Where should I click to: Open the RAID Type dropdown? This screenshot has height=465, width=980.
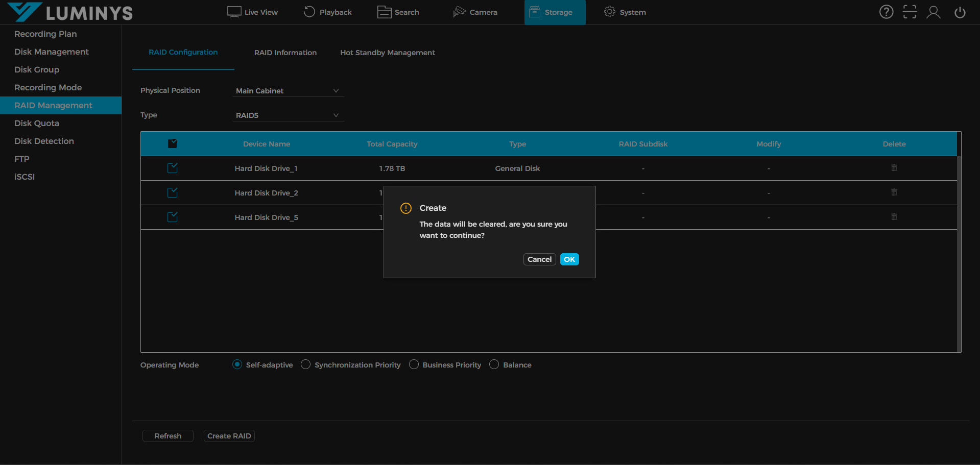tap(288, 115)
